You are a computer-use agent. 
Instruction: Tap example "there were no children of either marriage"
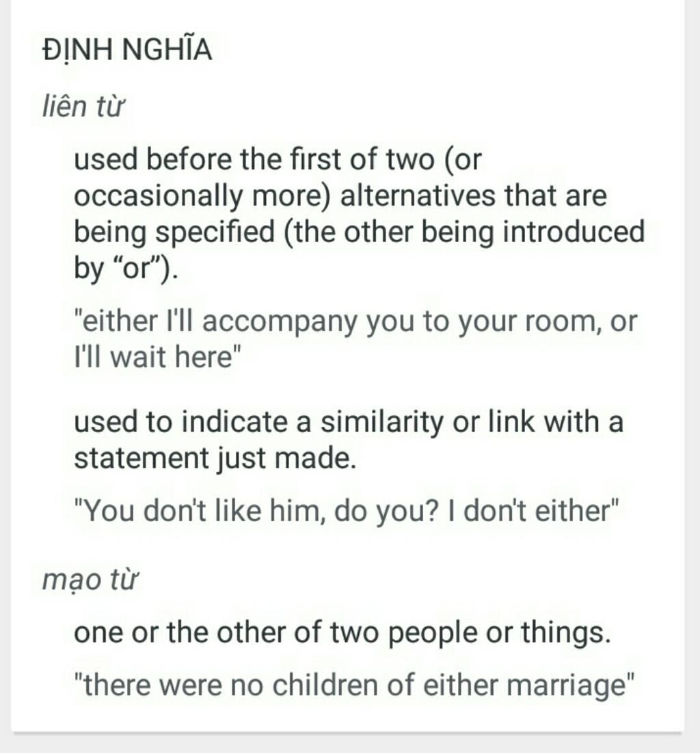pyautogui.click(x=354, y=685)
